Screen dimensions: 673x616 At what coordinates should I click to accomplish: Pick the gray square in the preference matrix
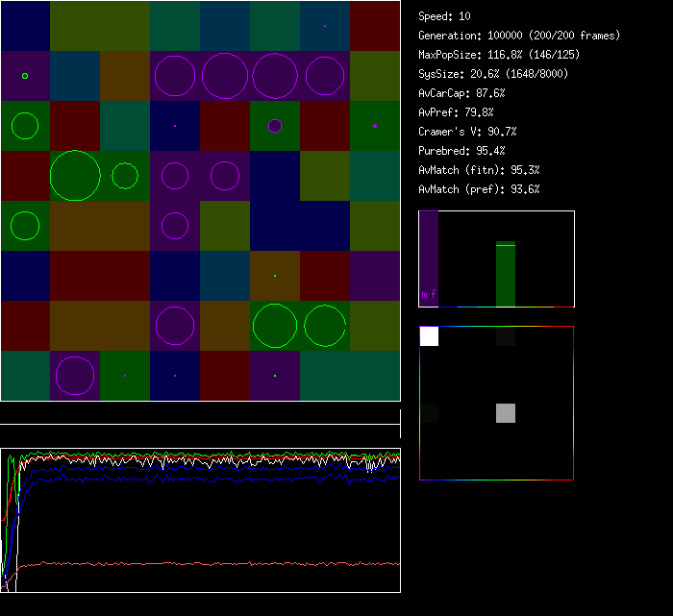coord(506,413)
